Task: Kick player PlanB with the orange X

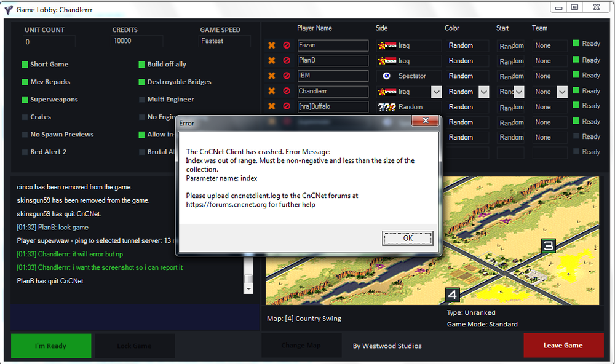Action: tap(271, 60)
